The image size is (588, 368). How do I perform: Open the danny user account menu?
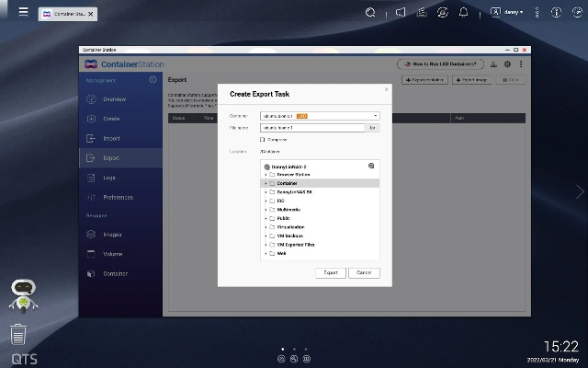point(509,14)
